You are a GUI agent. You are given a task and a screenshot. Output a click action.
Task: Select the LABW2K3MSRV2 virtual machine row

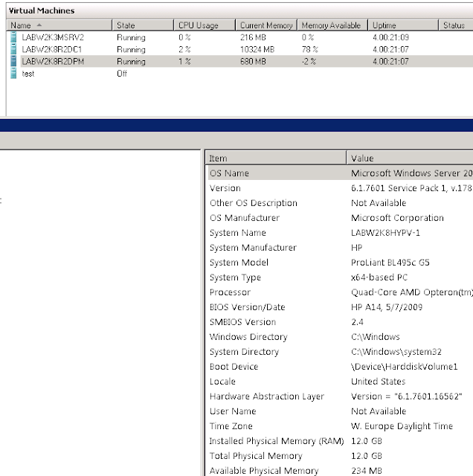click(x=239, y=37)
